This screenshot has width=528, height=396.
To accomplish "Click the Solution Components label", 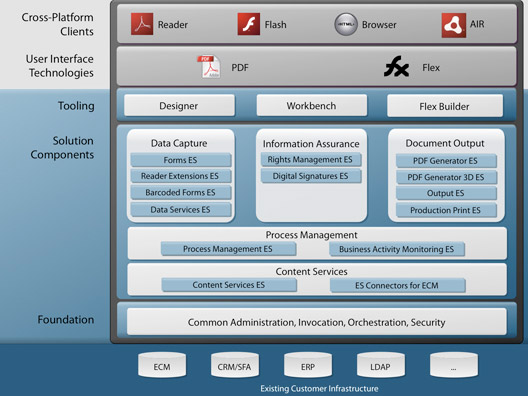I will [62, 147].
